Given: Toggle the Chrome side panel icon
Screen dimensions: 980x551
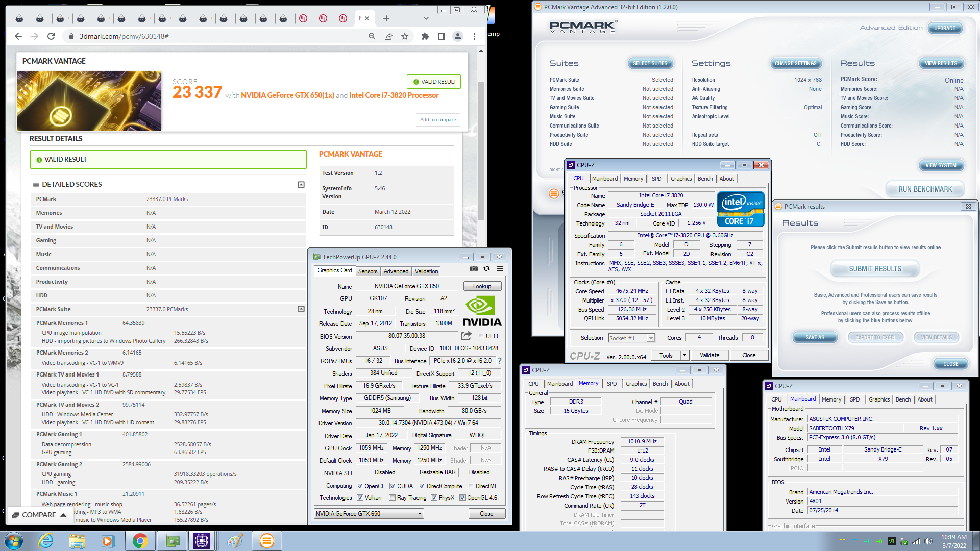Looking at the screenshot, I should [442, 36].
